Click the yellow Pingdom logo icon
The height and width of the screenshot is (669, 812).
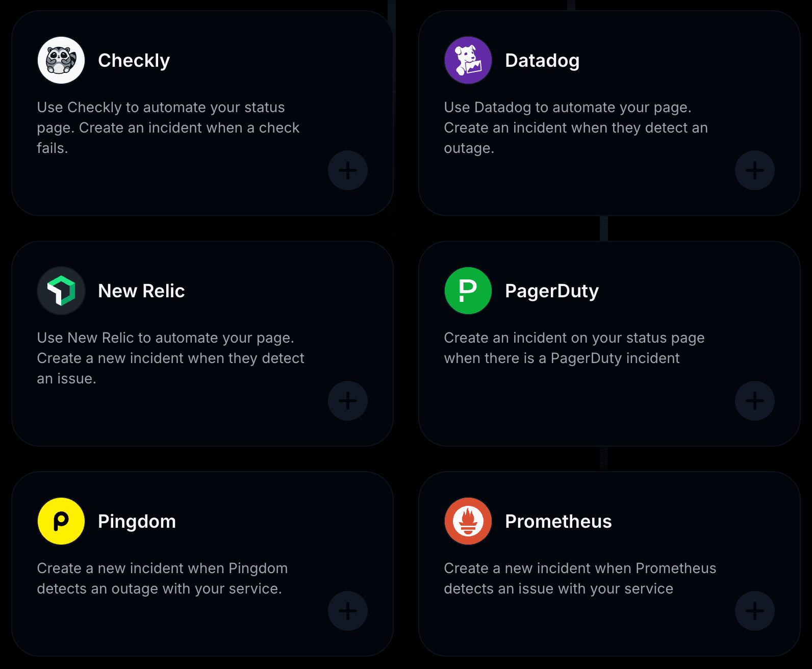(61, 521)
